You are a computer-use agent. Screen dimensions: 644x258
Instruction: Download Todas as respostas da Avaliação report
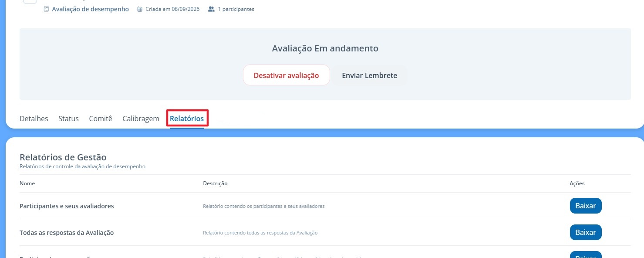(x=586, y=232)
